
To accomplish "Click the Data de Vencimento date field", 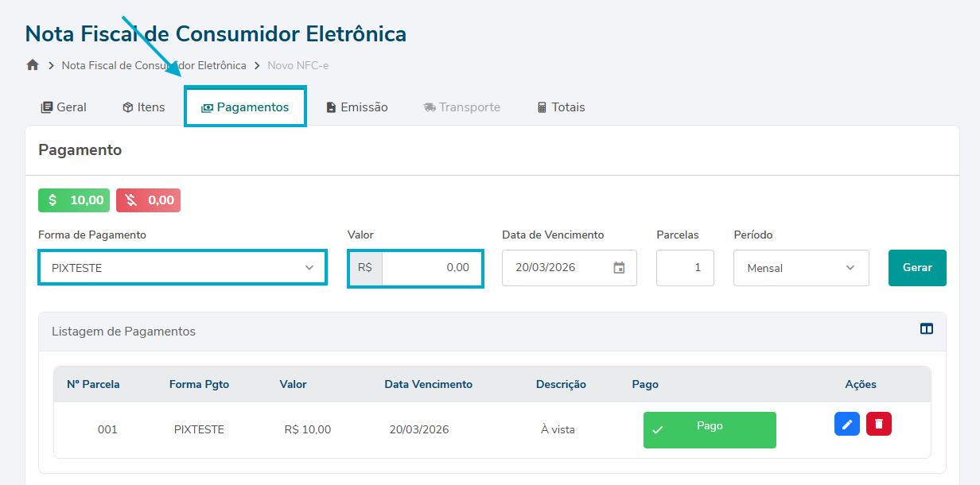I will click(x=557, y=268).
